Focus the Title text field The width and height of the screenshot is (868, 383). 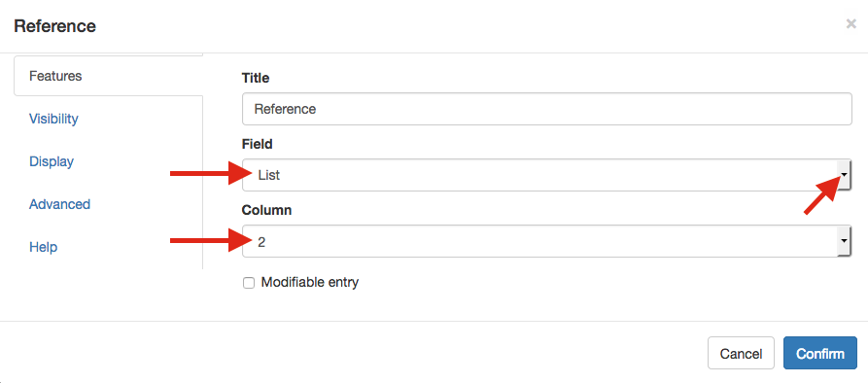[546, 109]
